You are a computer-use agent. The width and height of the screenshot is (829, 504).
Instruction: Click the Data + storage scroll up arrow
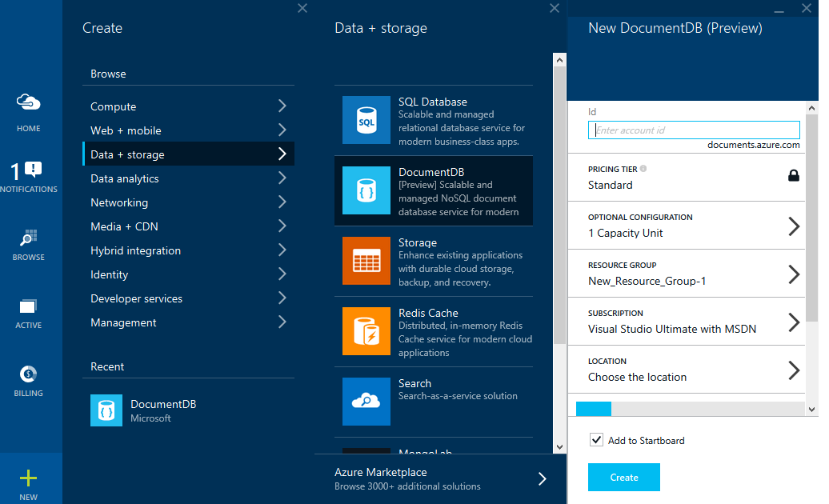559,60
